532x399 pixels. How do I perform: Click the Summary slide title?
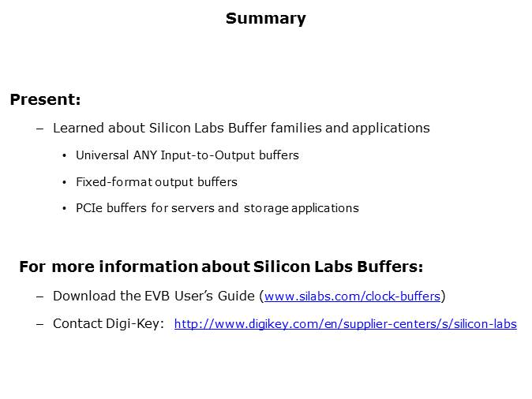click(x=266, y=19)
